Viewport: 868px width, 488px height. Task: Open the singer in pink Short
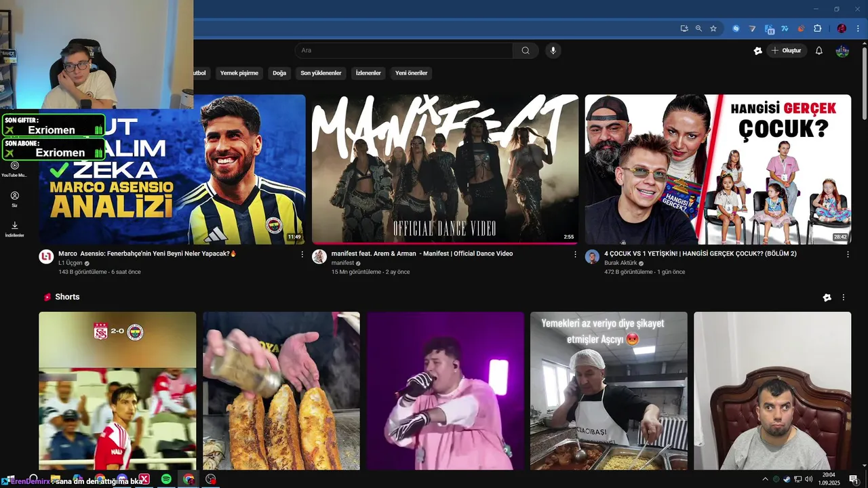pyautogui.click(x=446, y=390)
